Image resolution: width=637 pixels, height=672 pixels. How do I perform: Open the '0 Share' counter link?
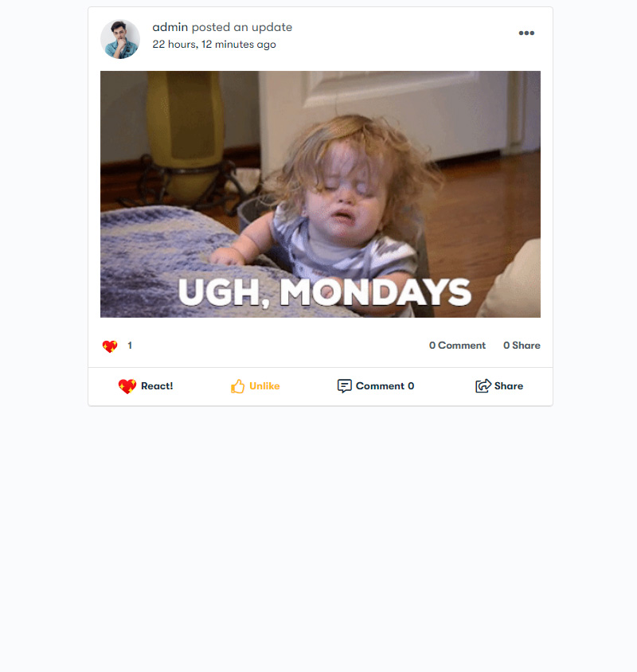click(522, 346)
